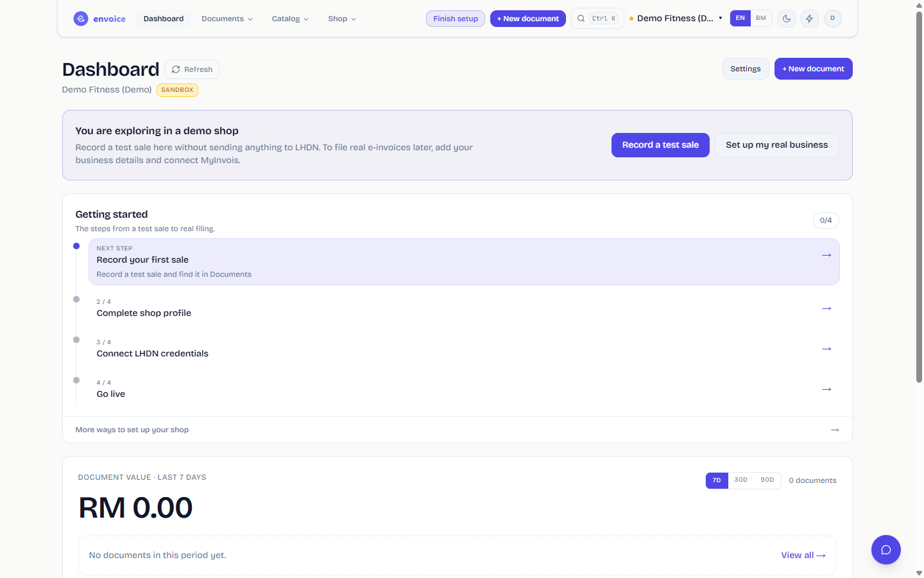924x578 pixels.
Task: Click the RM 0.00 document value
Action: (135, 508)
